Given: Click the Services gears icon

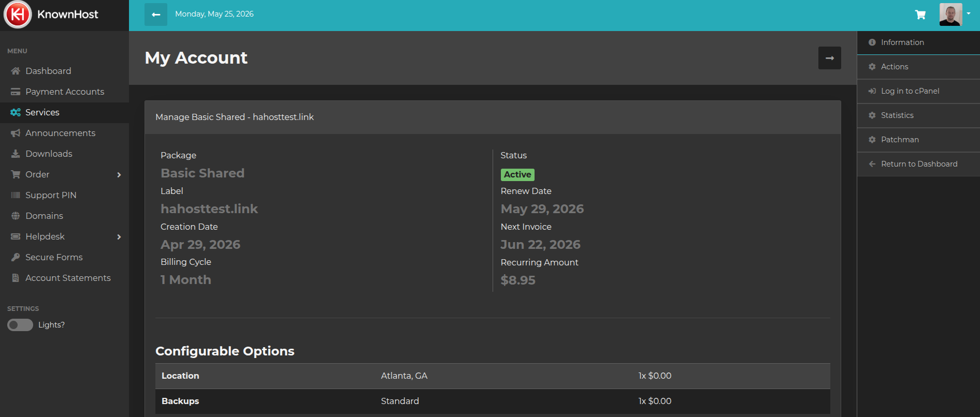Looking at the screenshot, I should point(16,112).
